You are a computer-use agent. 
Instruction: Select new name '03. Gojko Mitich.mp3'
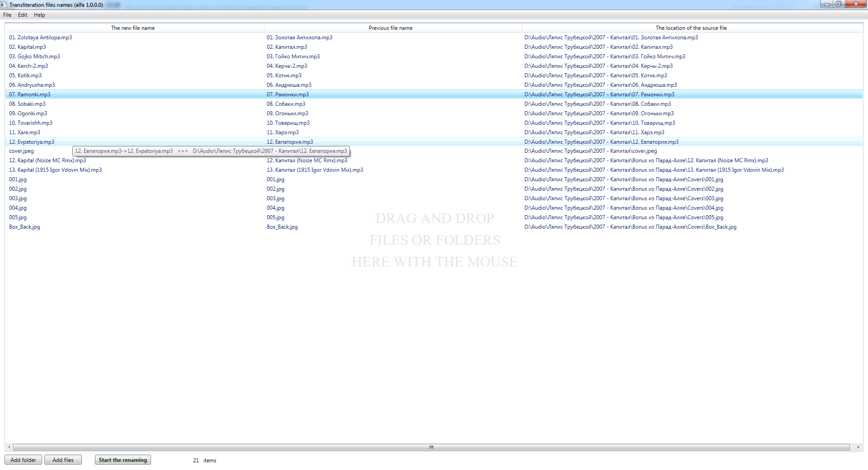click(x=34, y=56)
